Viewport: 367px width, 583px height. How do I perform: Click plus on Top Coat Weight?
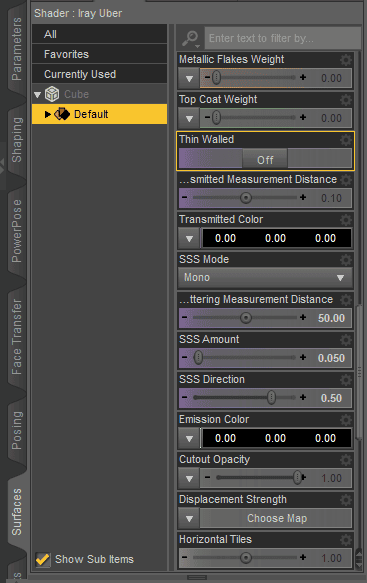303,117
